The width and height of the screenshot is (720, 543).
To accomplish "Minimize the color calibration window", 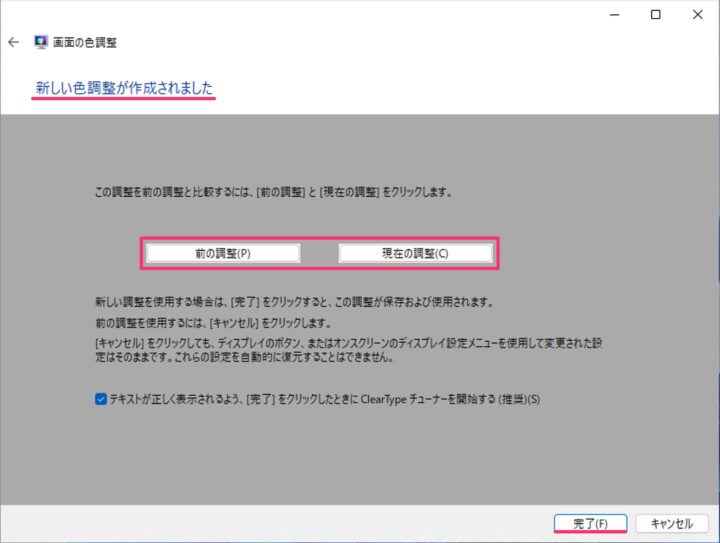I will point(614,15).
